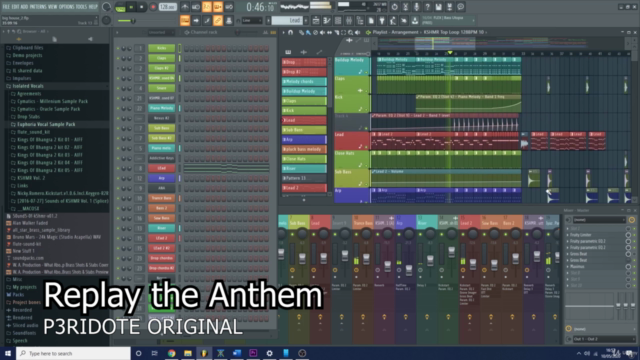Click the question mark help icon
640x360 pixels.
click(x=427, y=7)
